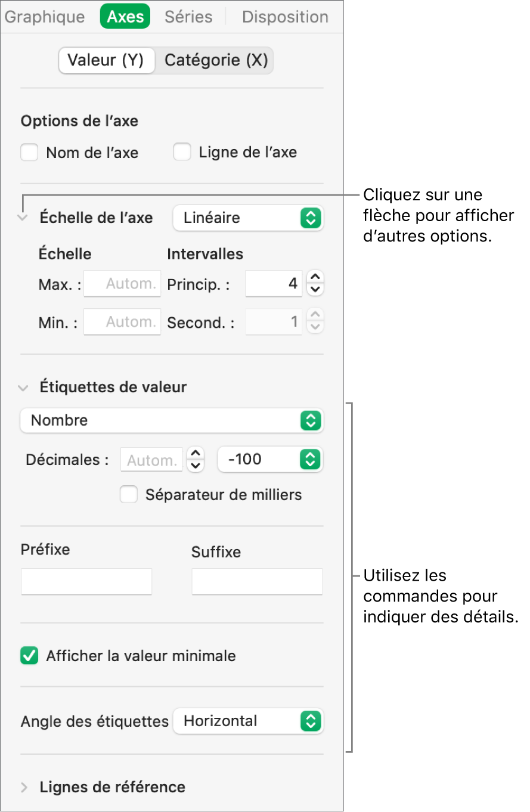Enable the Ligne de l'axe checkbox
This screenshot has height=812, width=530.
(182, 153)
